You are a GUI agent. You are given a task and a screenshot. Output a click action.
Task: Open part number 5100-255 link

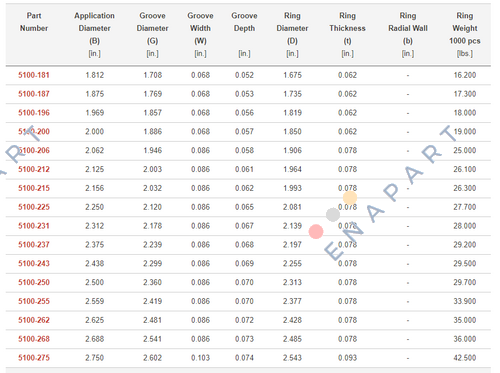click(34, 301)
